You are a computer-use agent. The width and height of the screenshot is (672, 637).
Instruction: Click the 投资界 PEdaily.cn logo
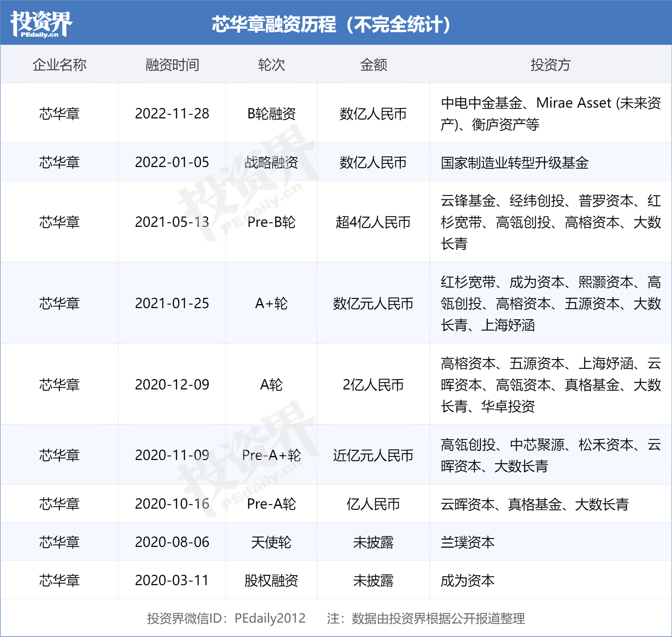point(41,24)
